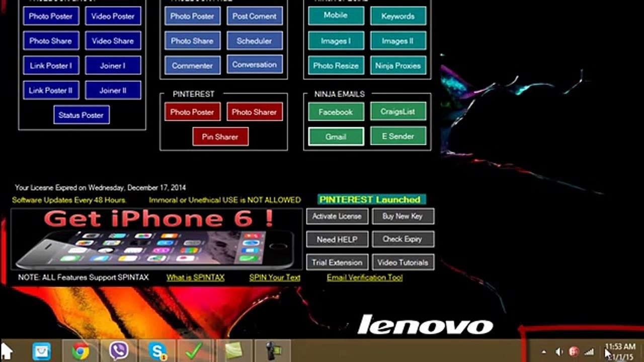
Task: Click the license expired date text
Action: pos(101,188)
